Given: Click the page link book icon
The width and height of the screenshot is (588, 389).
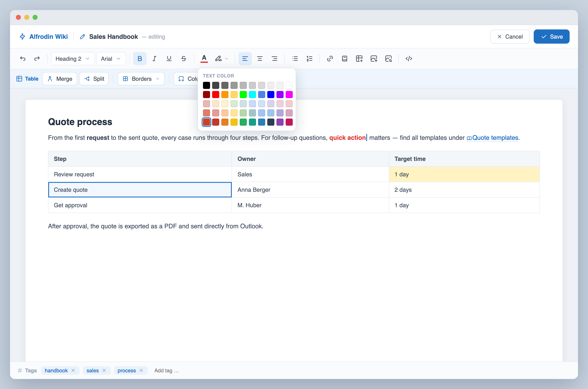Looking at the screenshot, I should click(x=345, y=59).
